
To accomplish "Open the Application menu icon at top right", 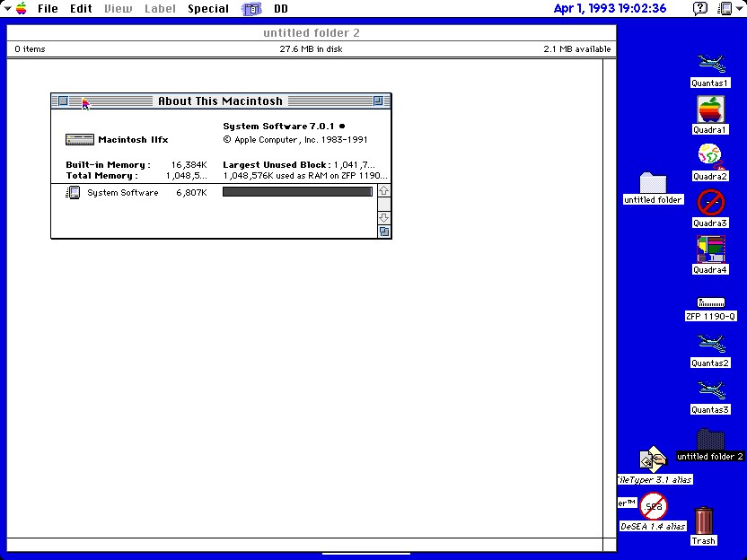I will 725,8.
